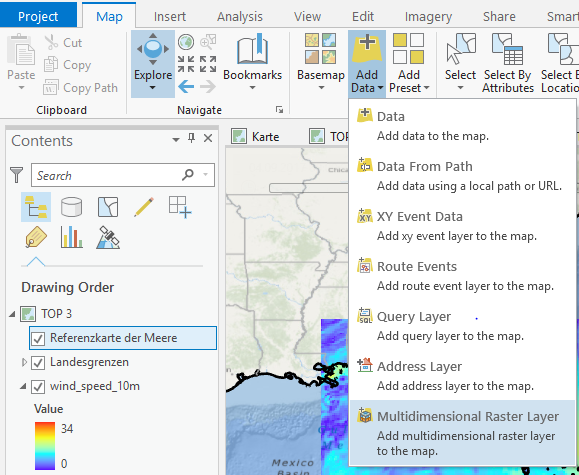This screenshot has height=475, width=579.
Task: Switch to the Insert ribbon tab
Action: [x=170, y=16]
